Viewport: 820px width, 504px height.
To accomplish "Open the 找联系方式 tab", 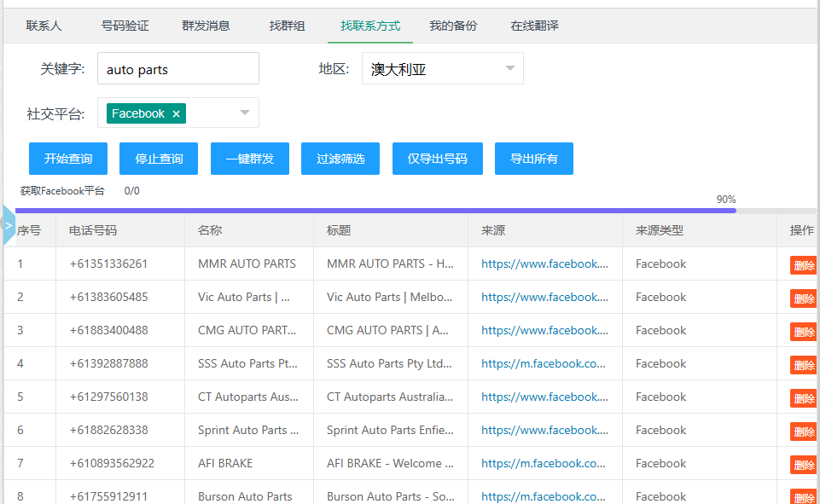I will point(370,26).
